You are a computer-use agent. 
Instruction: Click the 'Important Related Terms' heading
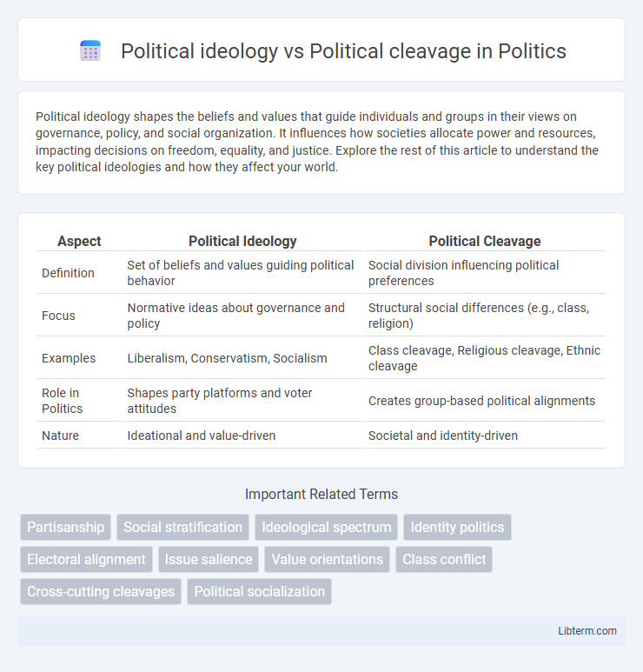point(321,494)
